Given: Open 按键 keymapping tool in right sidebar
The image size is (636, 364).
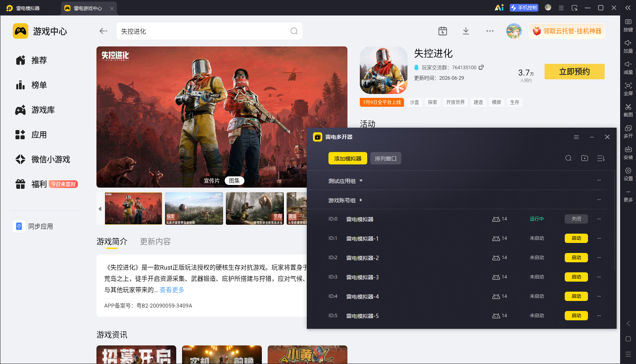Looking at the screenshot, I should click(x=628, y=26).
